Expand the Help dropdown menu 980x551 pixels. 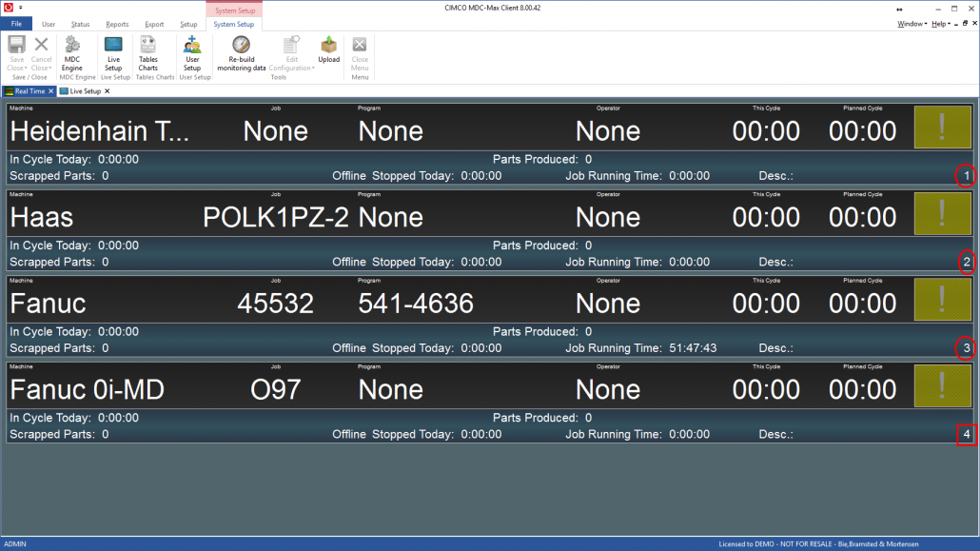(x=939, y=24)
